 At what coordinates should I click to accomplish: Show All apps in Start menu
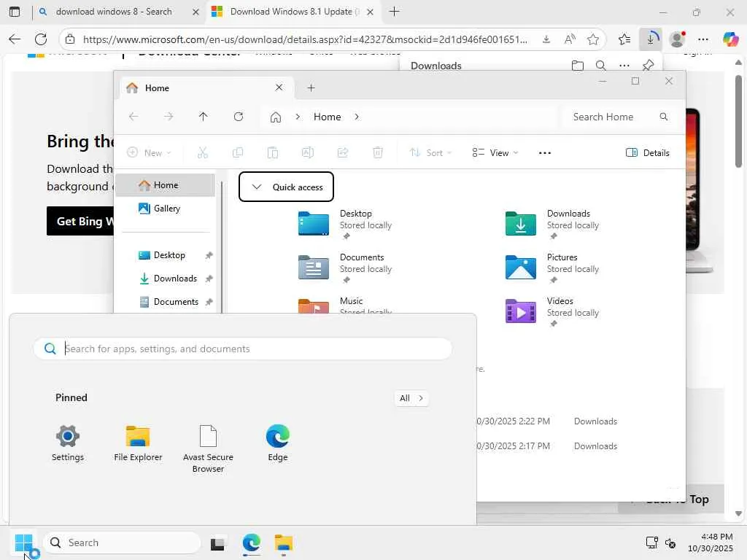411,398
